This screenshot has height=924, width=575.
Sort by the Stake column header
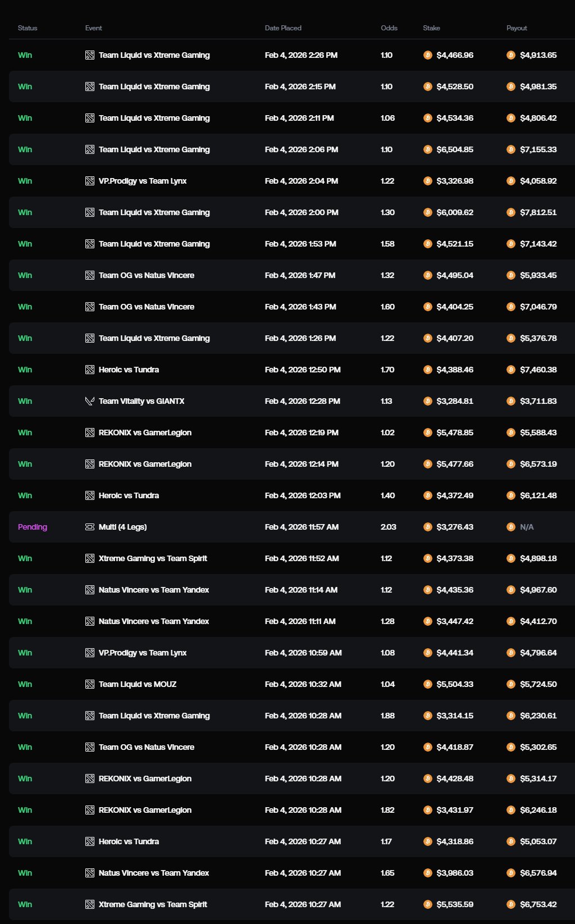pos(431,28)
